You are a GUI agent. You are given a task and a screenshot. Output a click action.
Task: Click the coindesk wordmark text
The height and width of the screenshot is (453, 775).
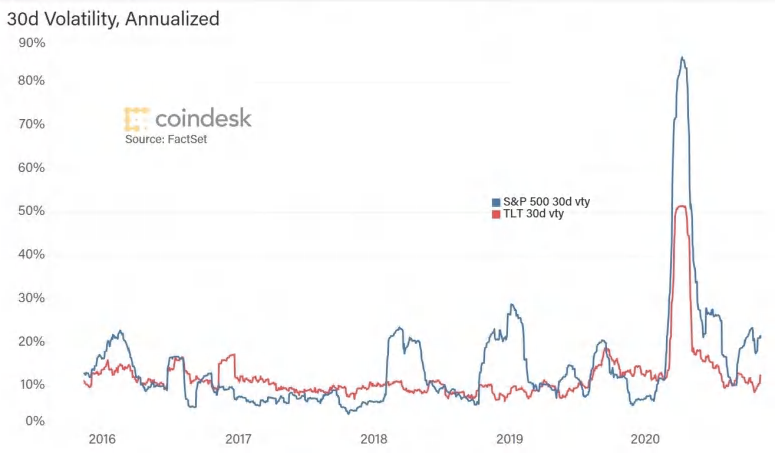point(203,118)
